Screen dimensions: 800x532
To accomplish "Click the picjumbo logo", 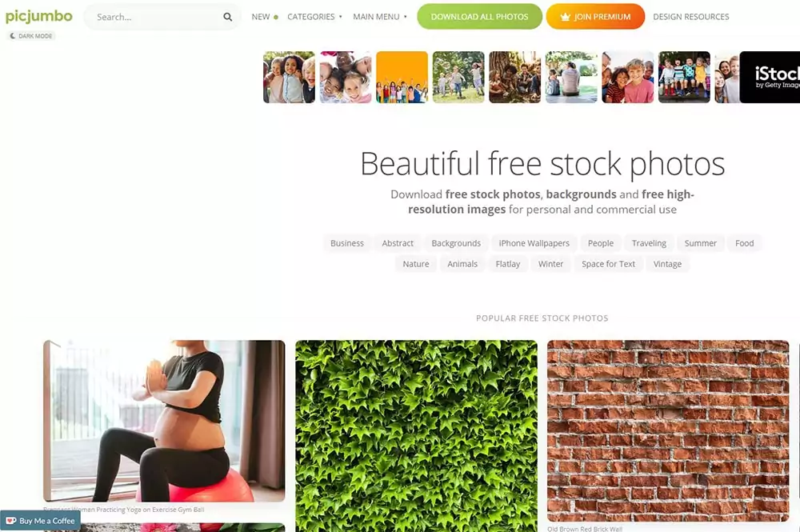I will [38, 16].
